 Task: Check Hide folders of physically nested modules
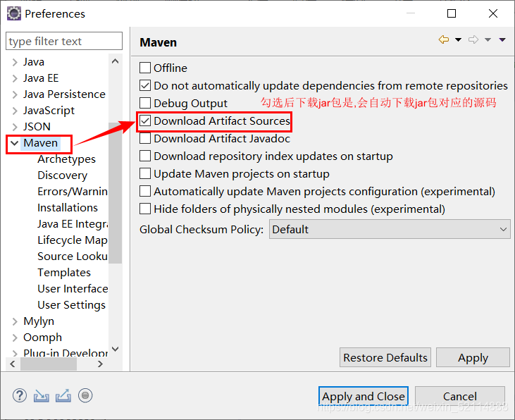pos(145,209)
